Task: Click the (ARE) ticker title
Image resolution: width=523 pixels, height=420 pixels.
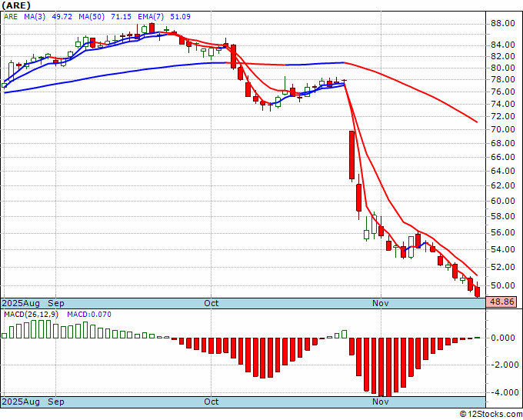Action: pos(16,5)
